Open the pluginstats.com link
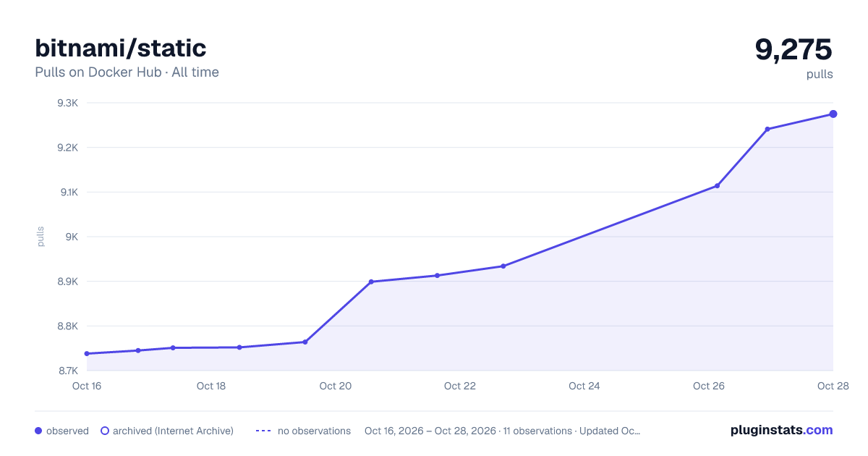The height and width of the screenshot is (456, 868). pyautogui.click(x=781, y=430)
